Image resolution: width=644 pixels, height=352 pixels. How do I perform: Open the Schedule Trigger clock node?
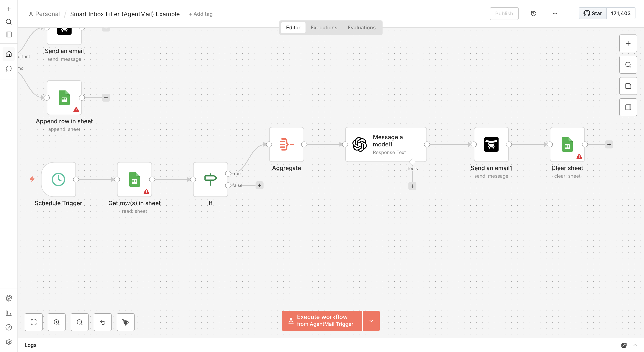point(58,179)
